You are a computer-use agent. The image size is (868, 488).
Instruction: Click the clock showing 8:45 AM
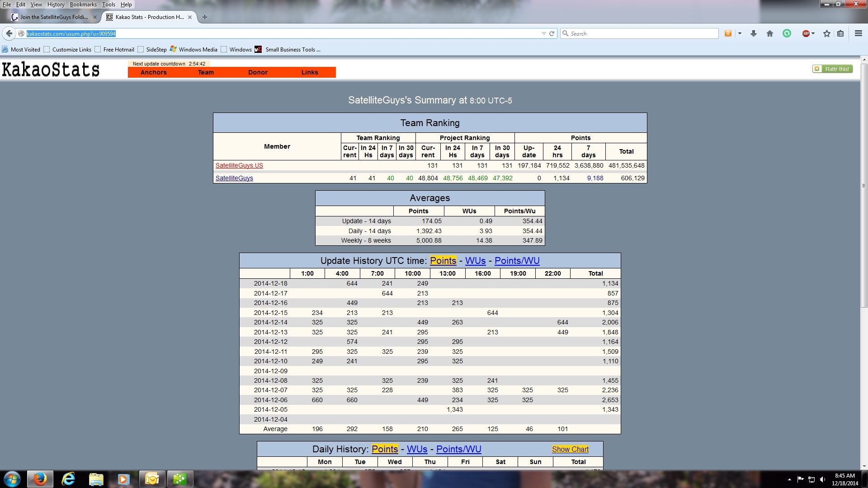click(x=844, y=476)
